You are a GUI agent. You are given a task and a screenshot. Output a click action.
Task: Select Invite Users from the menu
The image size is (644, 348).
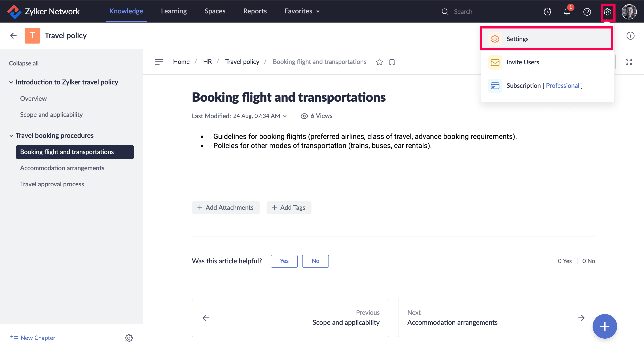pos(523,62)
